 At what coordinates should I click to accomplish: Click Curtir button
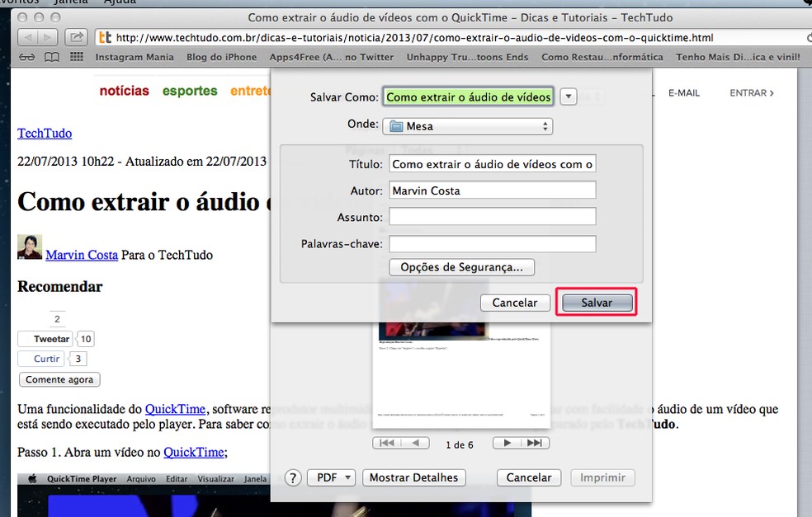tap(41, 359)
